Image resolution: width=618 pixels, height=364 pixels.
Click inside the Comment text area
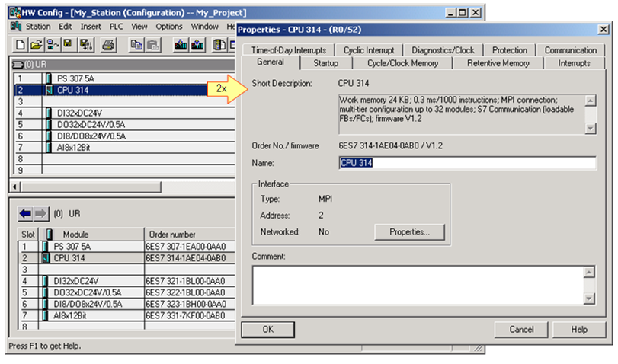(x=418, y=285)
